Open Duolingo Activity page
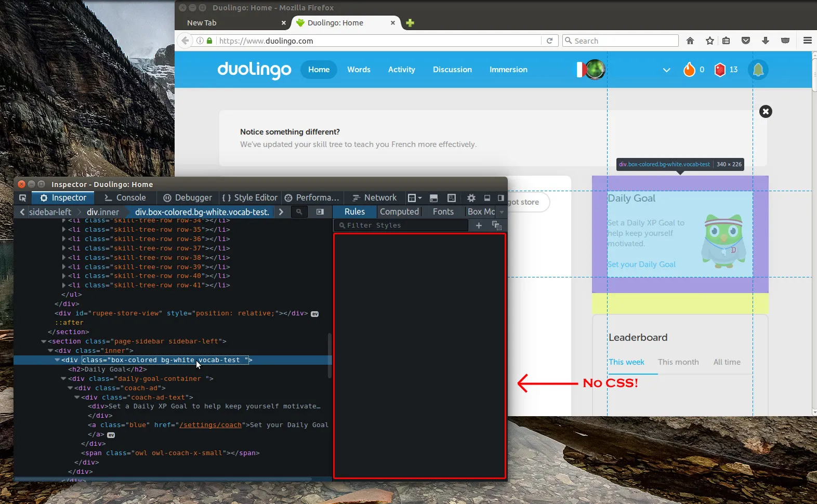 point(402,70)
